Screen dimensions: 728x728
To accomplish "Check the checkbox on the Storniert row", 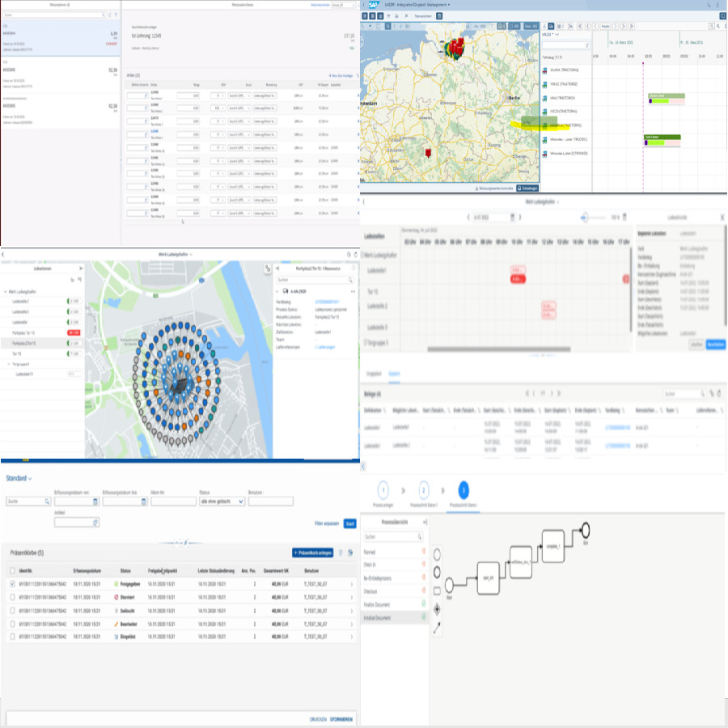I will pos(11,597).
